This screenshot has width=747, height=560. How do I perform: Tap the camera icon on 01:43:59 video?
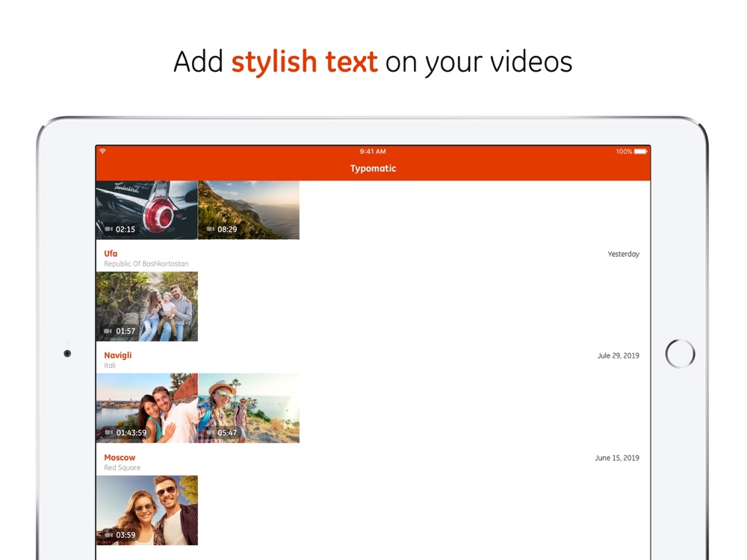point(108,432)
